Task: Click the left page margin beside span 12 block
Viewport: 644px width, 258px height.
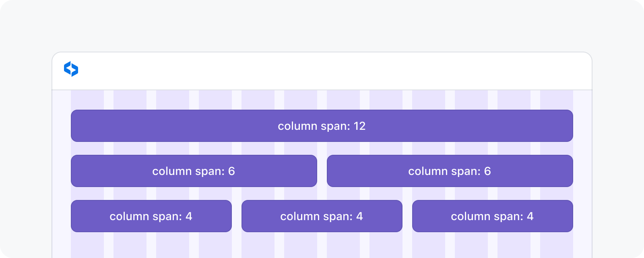Action: click(62, 126)
